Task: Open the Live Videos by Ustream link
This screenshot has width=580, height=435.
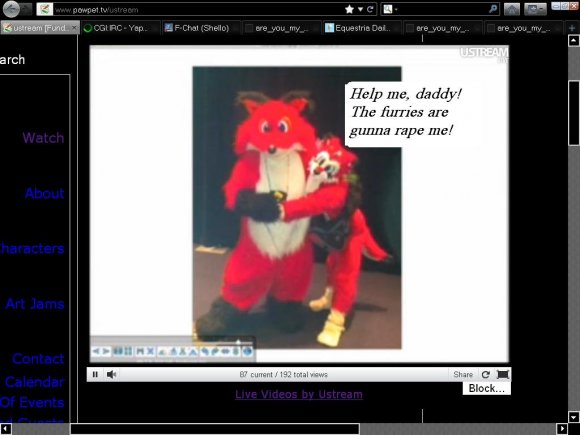Action: (x=299, y=394)
